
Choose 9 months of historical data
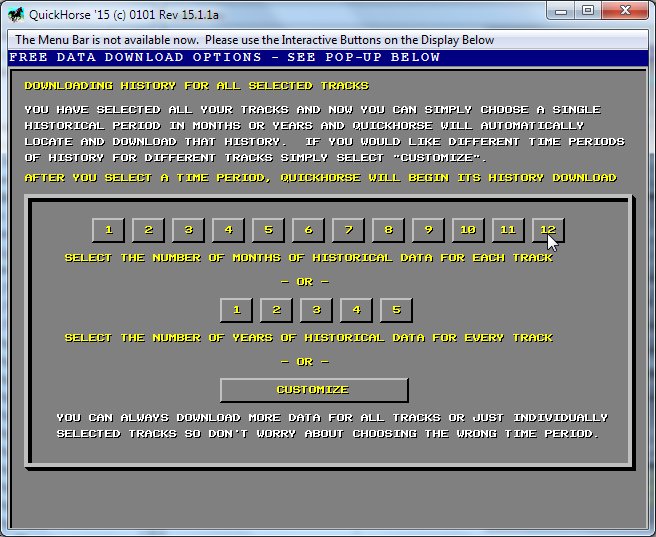tap(428, 230)
